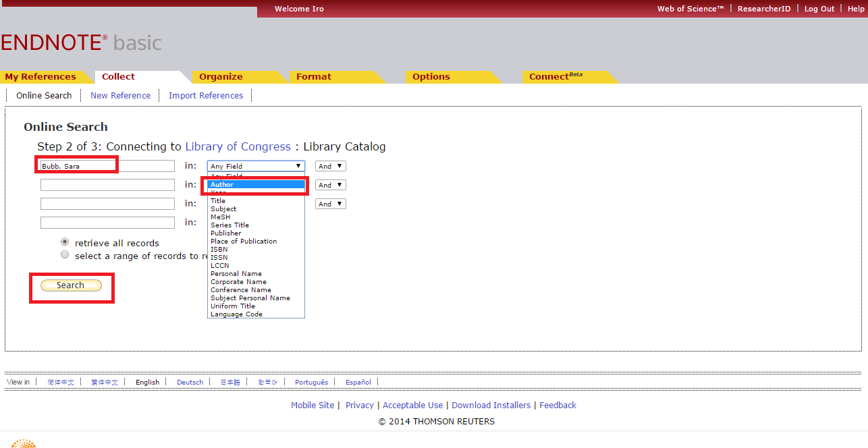Choose Uniform Title in the field list
This screenshot has width=868, height=448.
pos(256,306)
